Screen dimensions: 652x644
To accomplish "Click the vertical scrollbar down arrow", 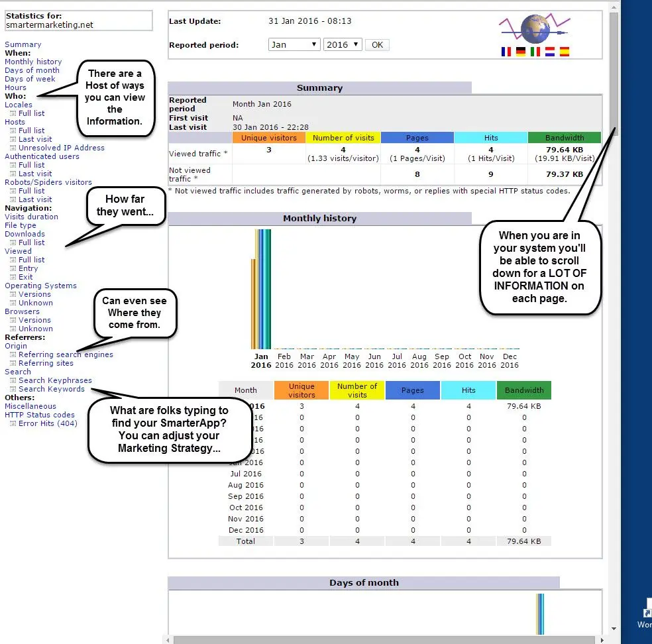I will tap(614, 628).
